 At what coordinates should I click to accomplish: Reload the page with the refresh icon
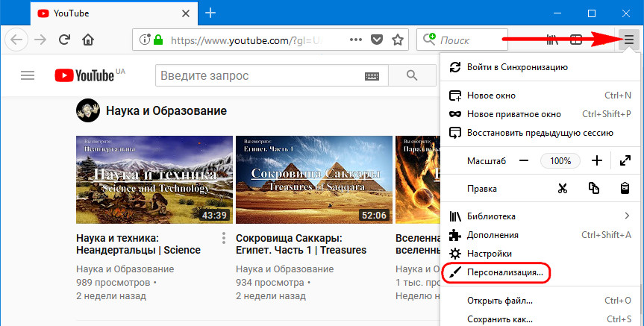pyautogui.click(x=65, y=40)
